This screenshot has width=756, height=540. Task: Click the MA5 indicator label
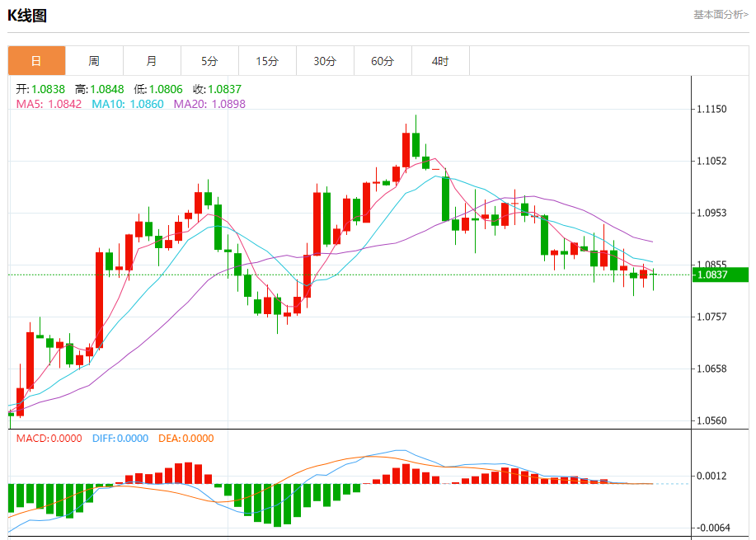(x=49, y=104)
